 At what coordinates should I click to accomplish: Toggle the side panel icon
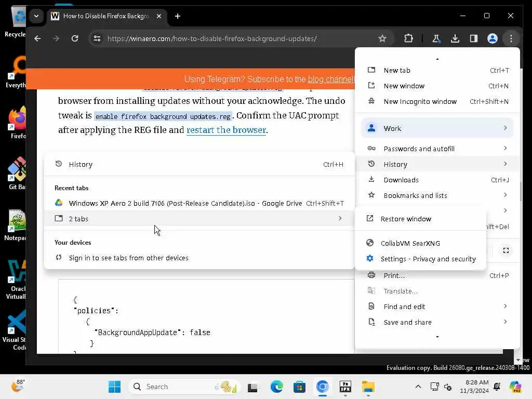pyautogui.click(x=474, y=38)
